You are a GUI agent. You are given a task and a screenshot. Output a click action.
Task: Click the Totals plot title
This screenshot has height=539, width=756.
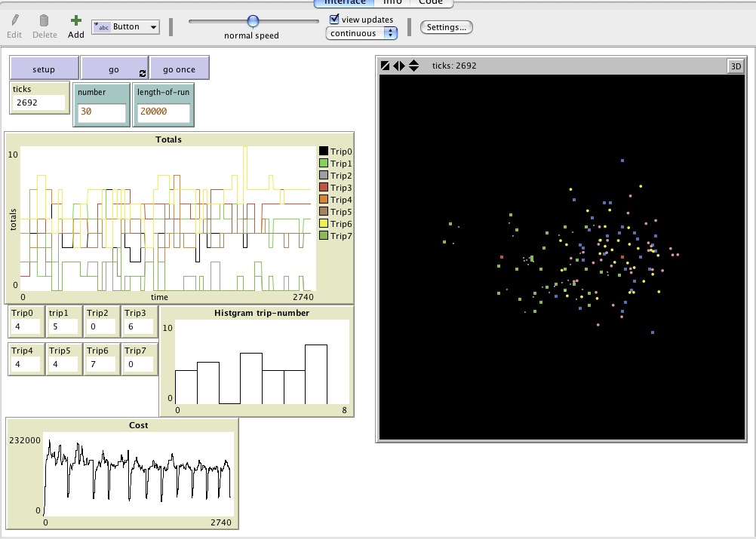(x=168, y=139)
